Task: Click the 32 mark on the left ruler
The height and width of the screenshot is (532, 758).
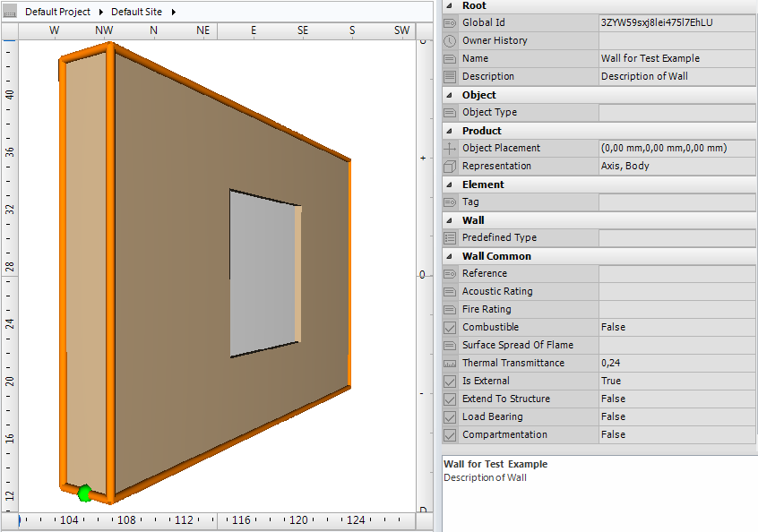Action: [x=9, y=210]
